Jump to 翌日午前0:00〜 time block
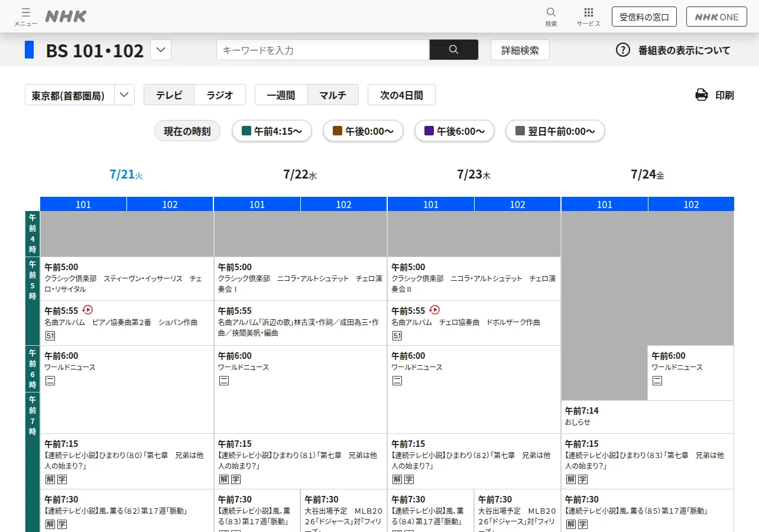This screenshot has height=532, width=759. point(555,131)
